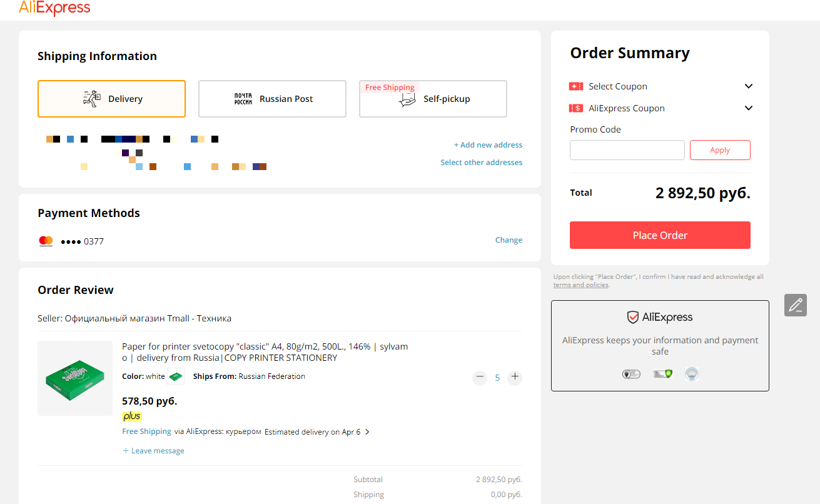Add a new shipping address
This screenshot has width=820, height=504.
pyautogui.click(x=488, y=145)
